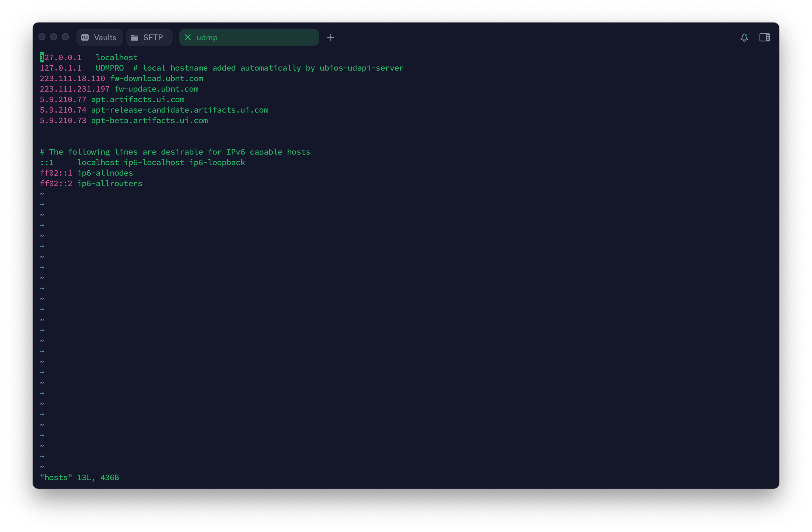812x532 pixels.
Task: Toggle the right side panel icon
Action: coord(764,38)
